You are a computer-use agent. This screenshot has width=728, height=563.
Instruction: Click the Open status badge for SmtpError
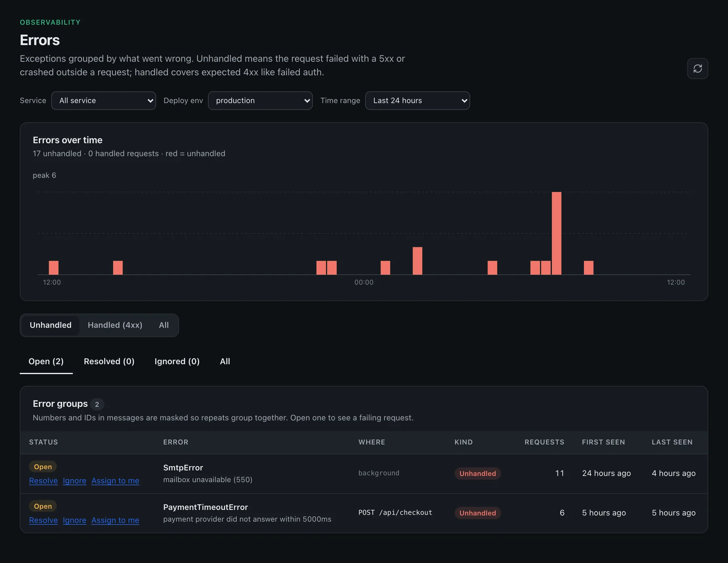click(x=43, y=467)
